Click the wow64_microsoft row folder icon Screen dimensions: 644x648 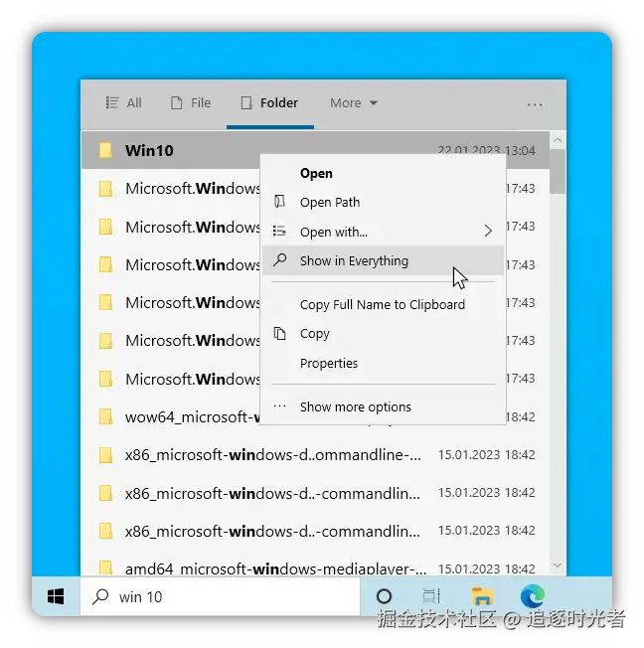click(105, 417)
